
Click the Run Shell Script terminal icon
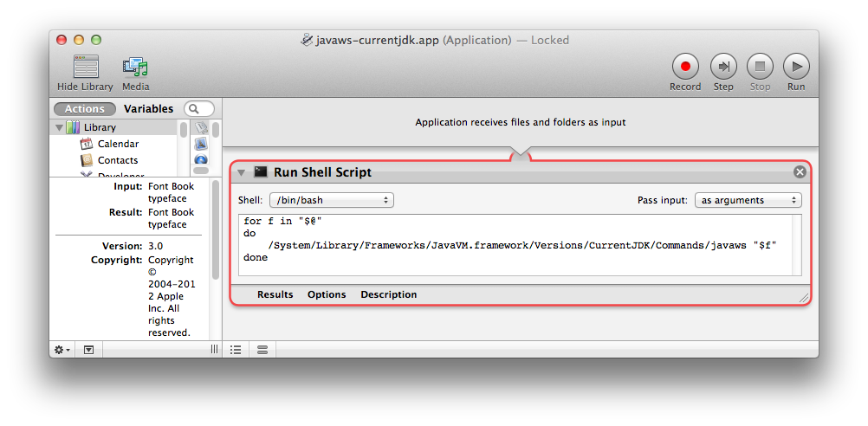pos(261,172)
